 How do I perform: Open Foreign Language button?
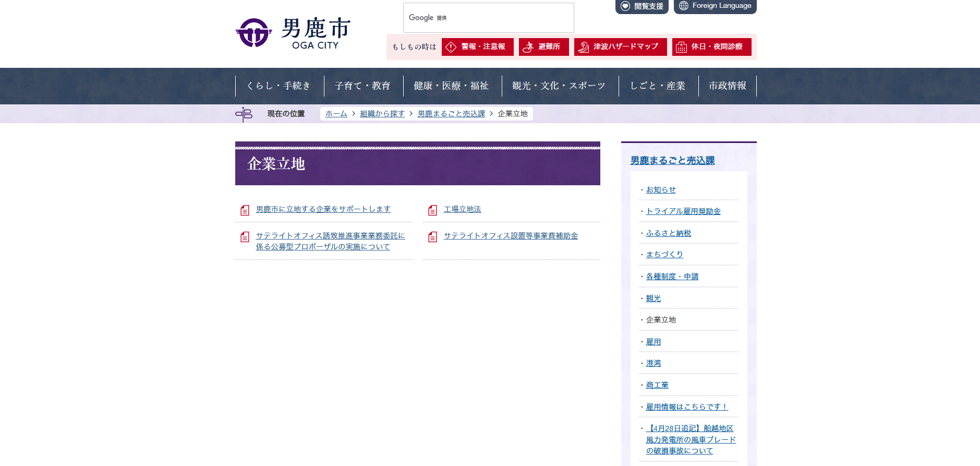click(x=715, y=6)
